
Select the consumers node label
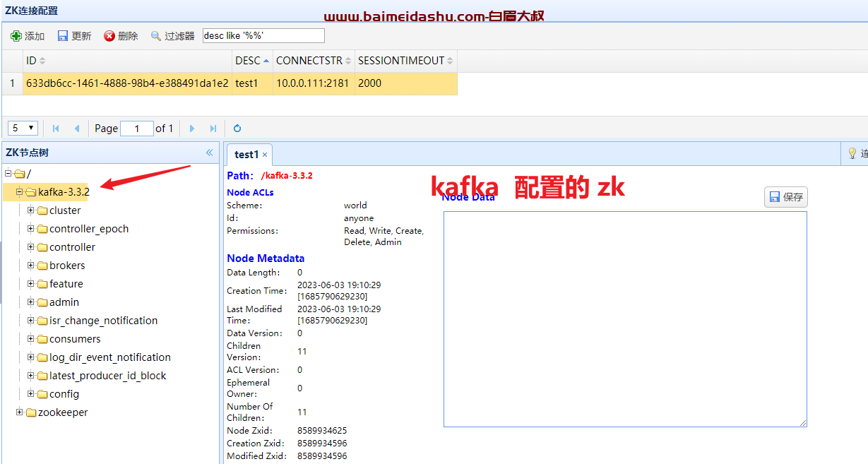pyautogui.click(x=75, y=339)
